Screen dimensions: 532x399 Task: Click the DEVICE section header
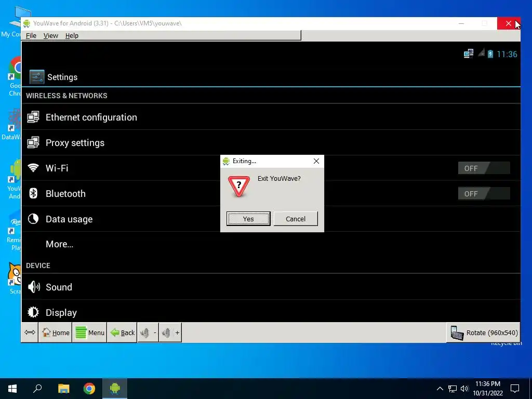tap(38, 265)
